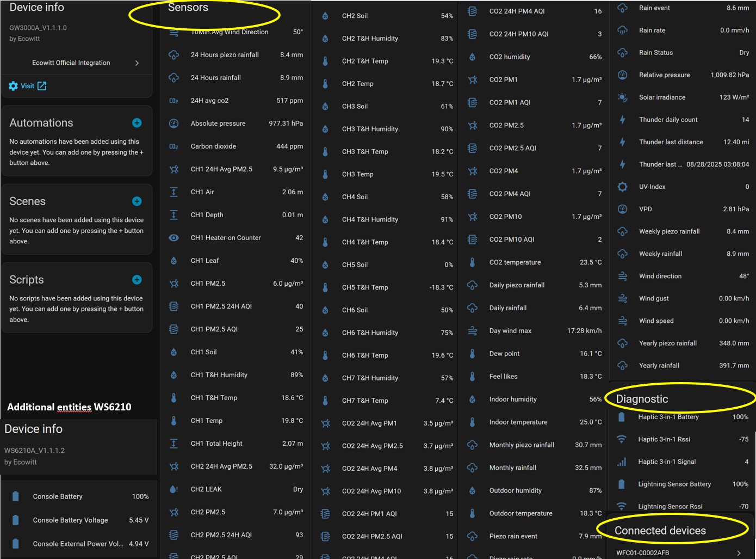Open the Visit link
This screenshot has height=559, width=756.
(x=28, y=86)
